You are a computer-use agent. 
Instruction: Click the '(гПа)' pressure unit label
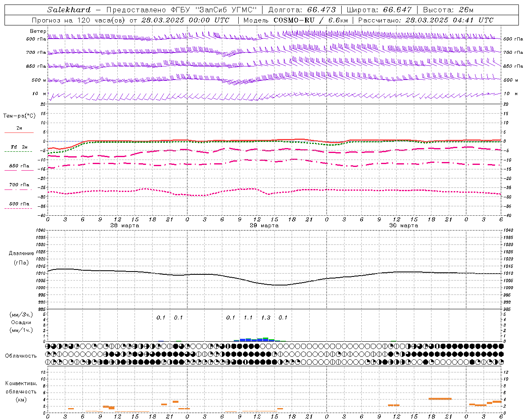pos(21,263)
